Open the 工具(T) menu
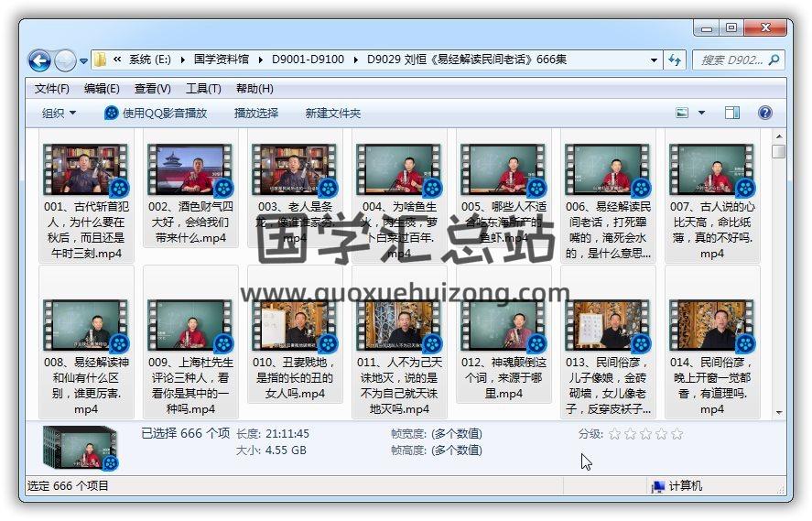Viewport: 812px width, 521px height. coord(203,89)
